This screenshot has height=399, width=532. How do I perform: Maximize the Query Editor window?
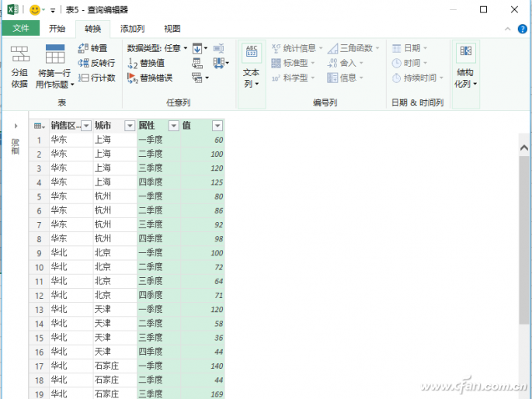click(484, 9)
